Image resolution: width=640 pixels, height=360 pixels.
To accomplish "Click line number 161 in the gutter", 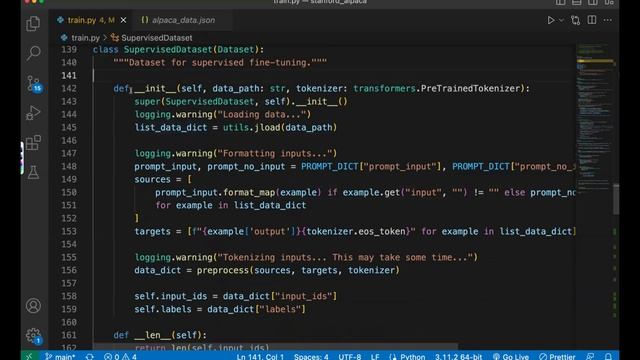I will pos(69,335).
